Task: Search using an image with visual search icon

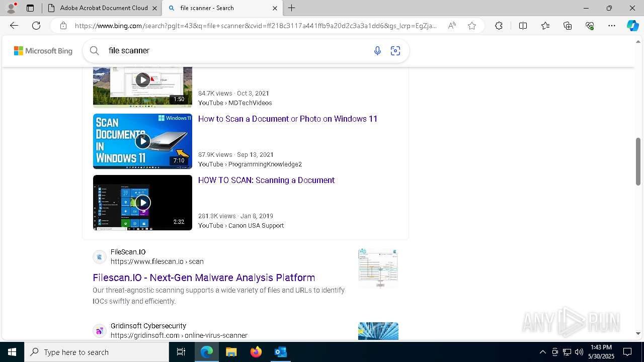Action: click(x=395, y=50)
